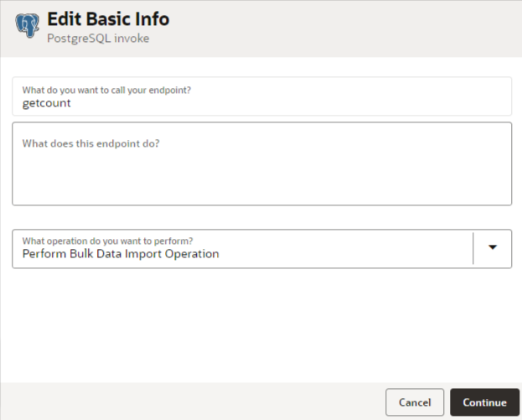Screen dimensions: 522x420
Task: Expand the operation dropdown arrow
Action: pos(493,248)
